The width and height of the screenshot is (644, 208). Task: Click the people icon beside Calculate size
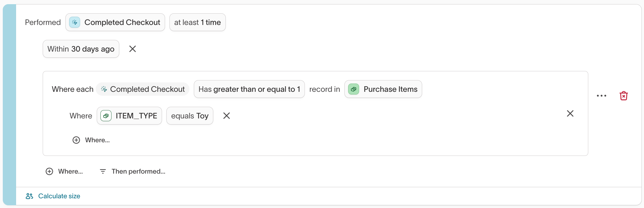[x=29, y=196]
